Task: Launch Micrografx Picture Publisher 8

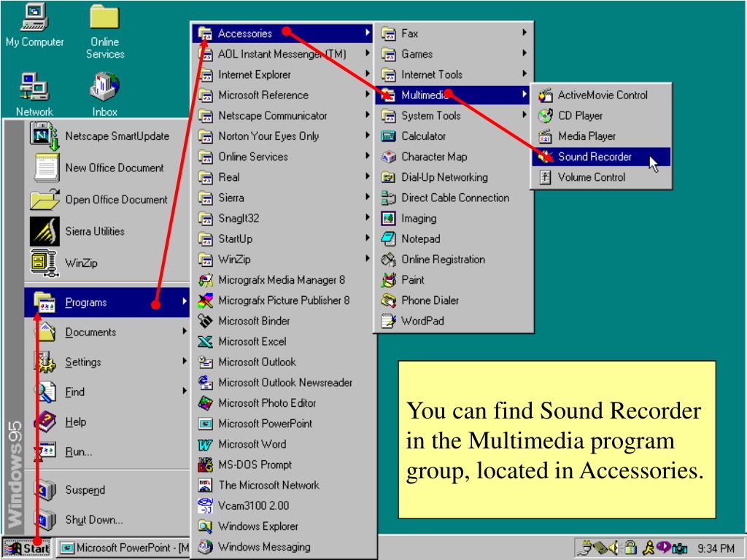Action: 282,300
